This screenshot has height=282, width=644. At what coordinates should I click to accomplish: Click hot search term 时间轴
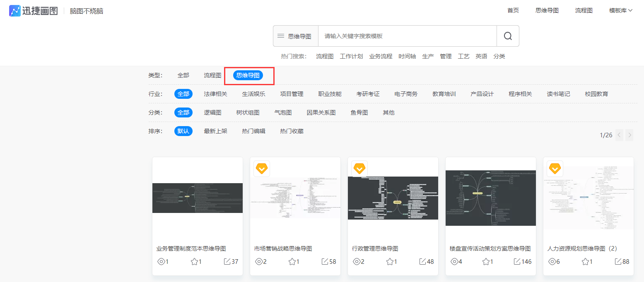(x=407, y=56)
